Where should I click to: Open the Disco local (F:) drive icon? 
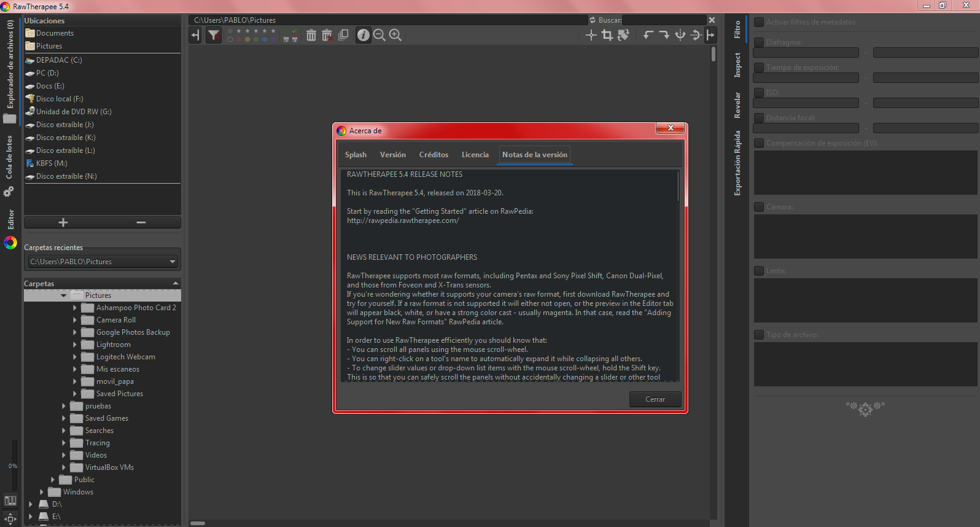coord(30,99)
